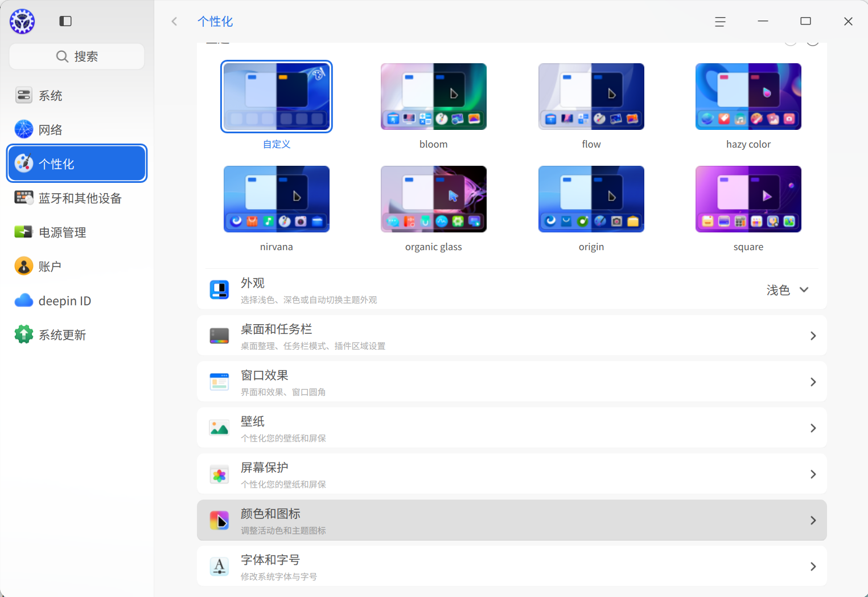The image size is (868, 597).
Task: Click the search field in sidebar
Action: click(x=77, y=56)
